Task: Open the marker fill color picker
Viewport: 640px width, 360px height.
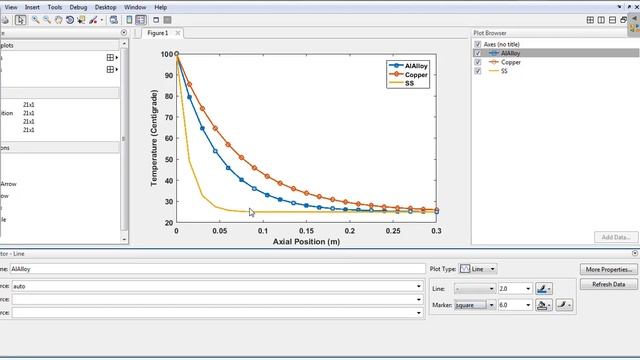Action: coord(544,305)
